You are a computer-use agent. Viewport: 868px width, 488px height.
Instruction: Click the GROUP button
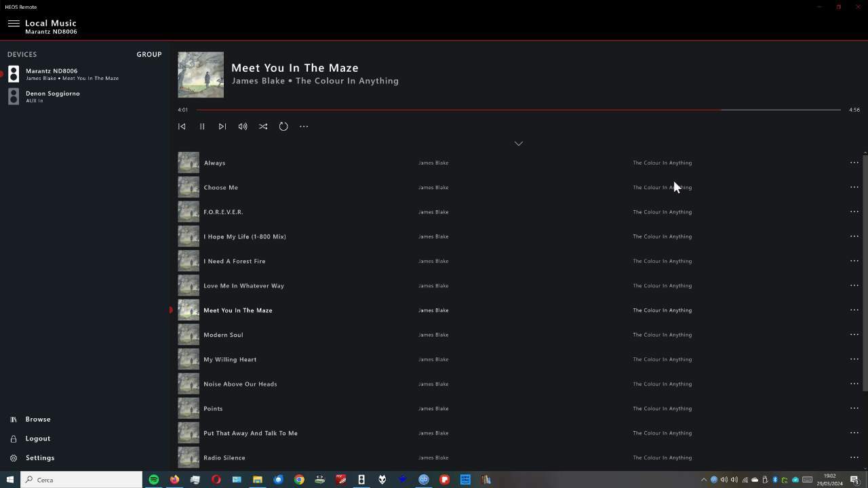149,54
